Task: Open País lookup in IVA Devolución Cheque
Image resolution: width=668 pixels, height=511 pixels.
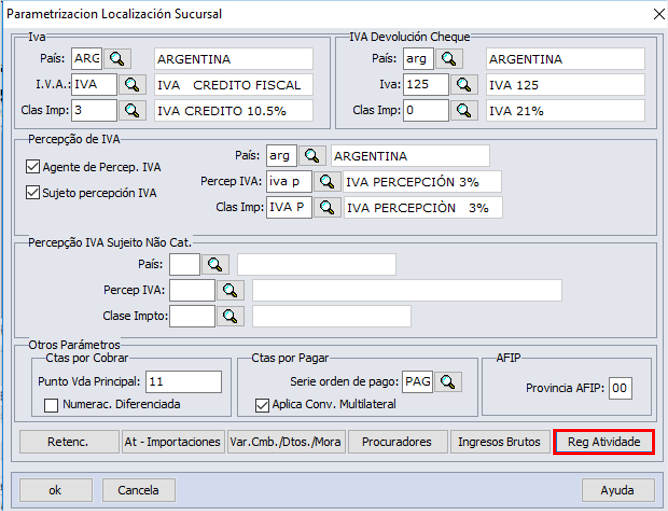Action: coord(449,59)
